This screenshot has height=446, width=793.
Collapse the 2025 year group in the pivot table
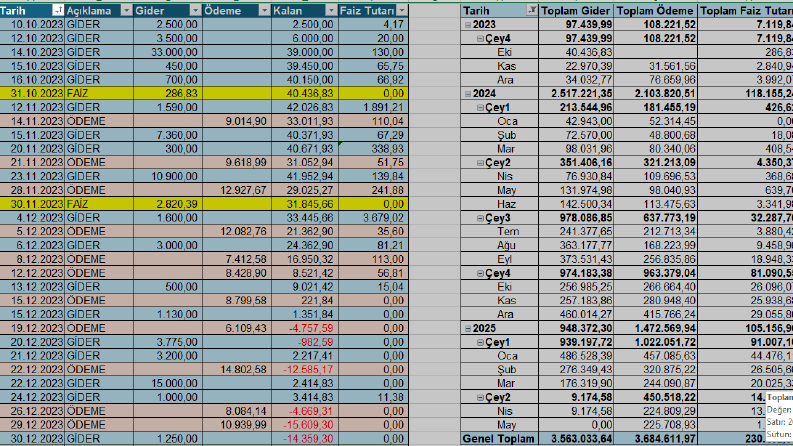coord(468,329)
